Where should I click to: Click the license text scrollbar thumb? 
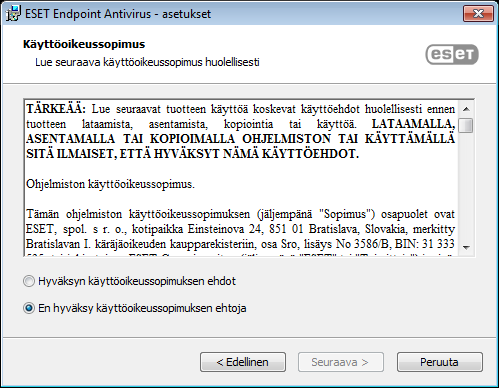pyautogui.click(x=466, y=125)
